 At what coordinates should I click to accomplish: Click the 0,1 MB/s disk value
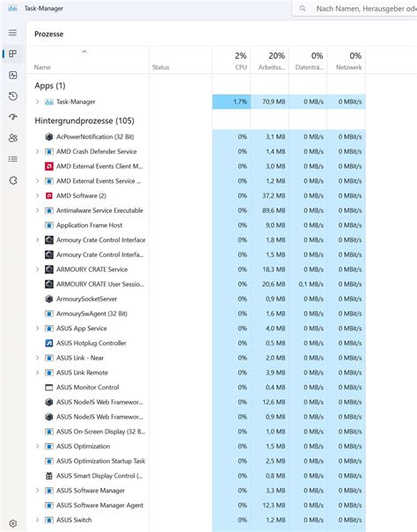[311, 284]
